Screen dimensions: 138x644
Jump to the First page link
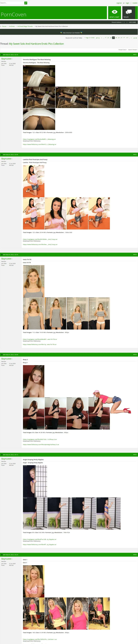[98, 38]
